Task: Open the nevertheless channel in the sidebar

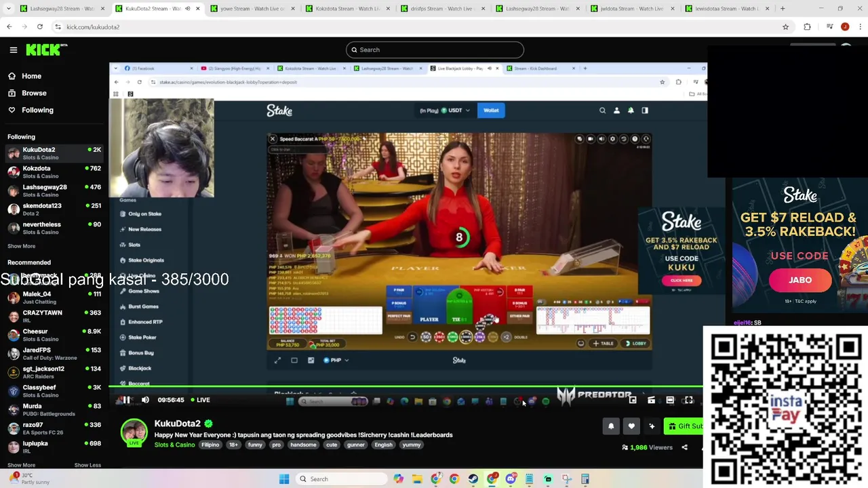Action: 54,228
